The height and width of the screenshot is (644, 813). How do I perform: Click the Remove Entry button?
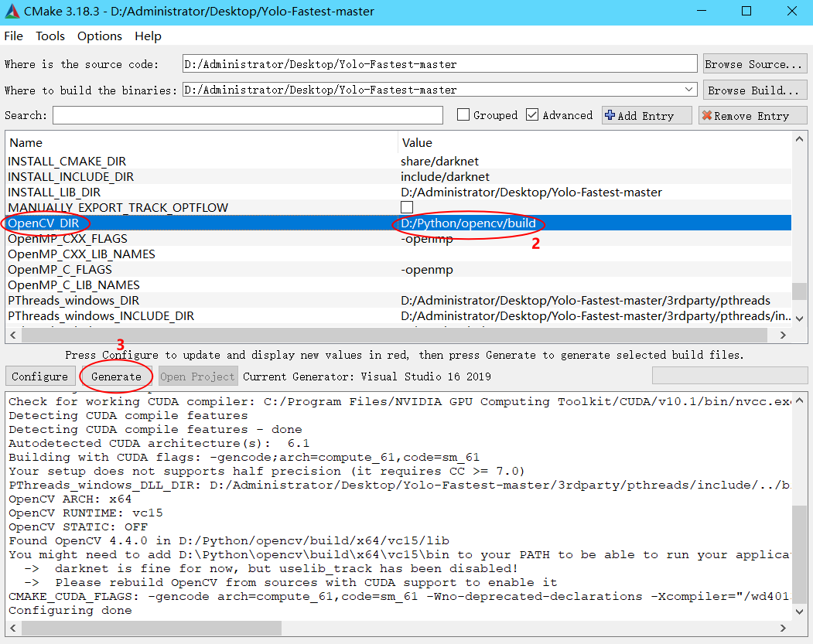pyautogui.click(x=753, y=115)
